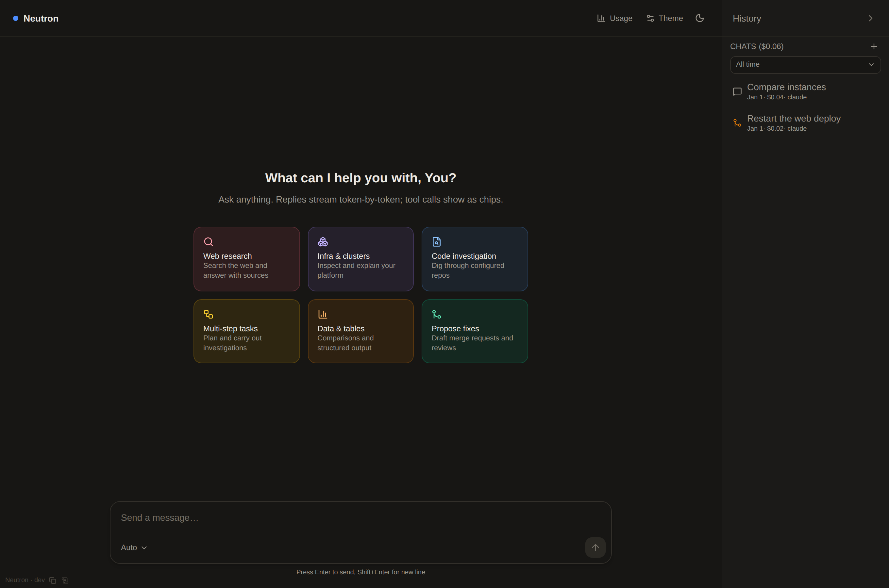Open the Usage statistics panel

click(614, 18)
